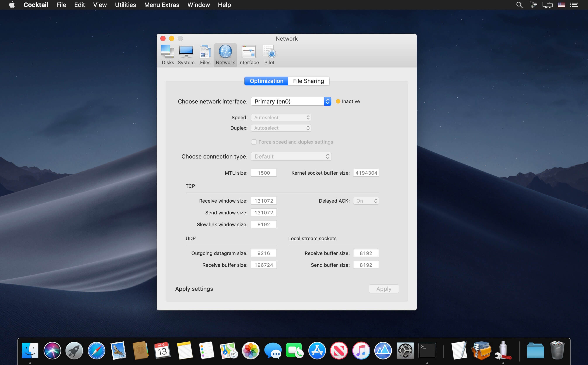The width and height of the screenshot is (588, 365).
Task: Open the Pilot scheduler section
Action: (x=269, y=55)
